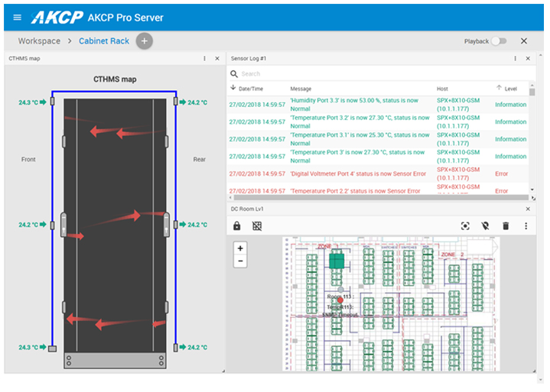
Task: Click the crossed-out location pin icon
Action: 486,226
